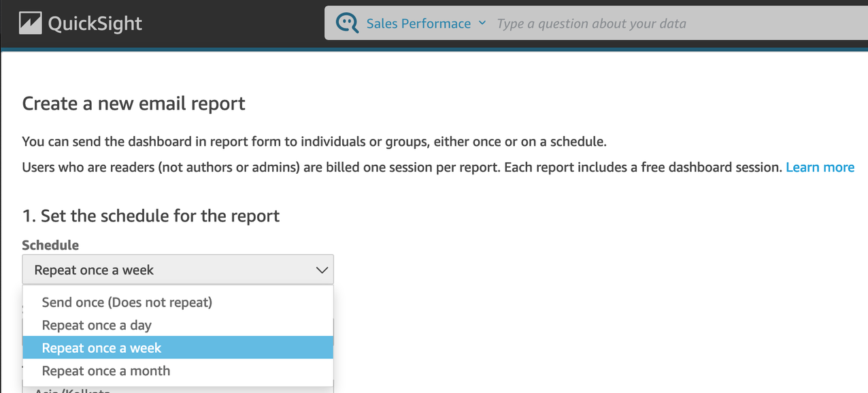868x393 pixels.
Task: Open the Learn more link
Action: (820, 168)
